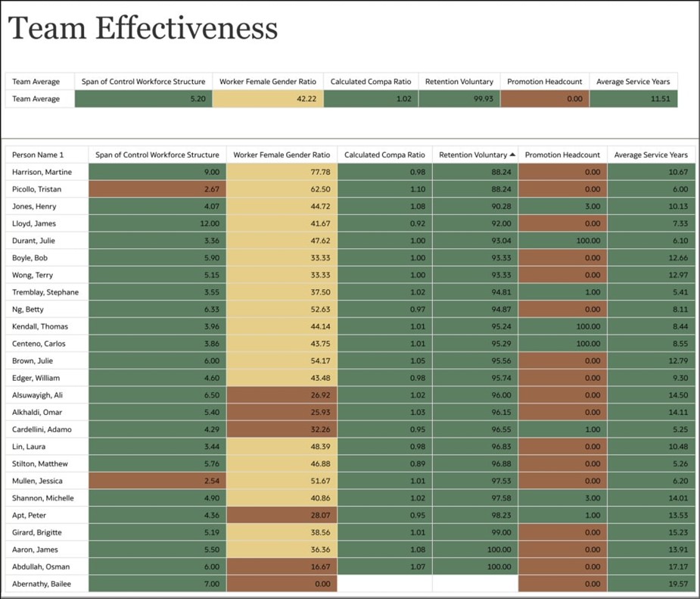Select the Harrison, Martine row name
The width and height of the screenshot is (700, 599).
pyautogui.click(x=42, y=172)
